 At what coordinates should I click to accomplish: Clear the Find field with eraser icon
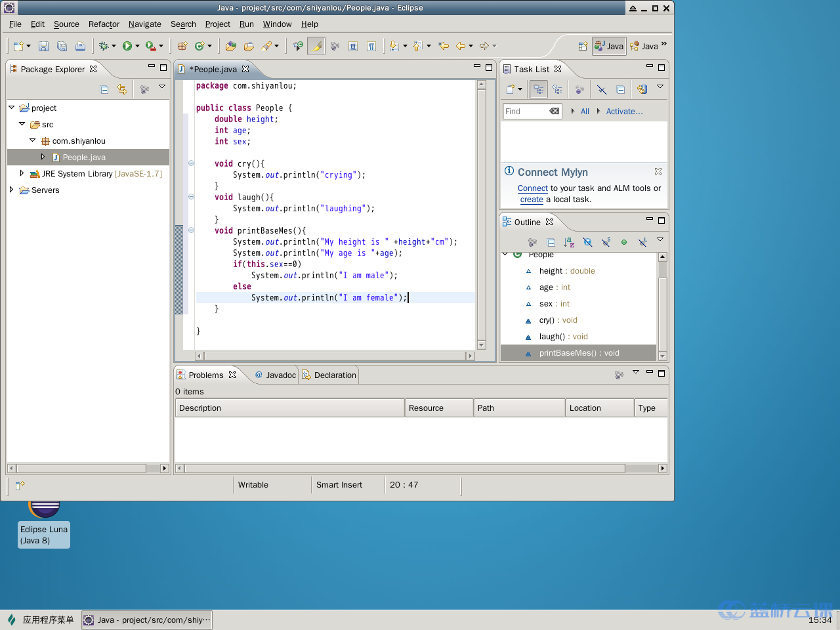tap(555, 111)
